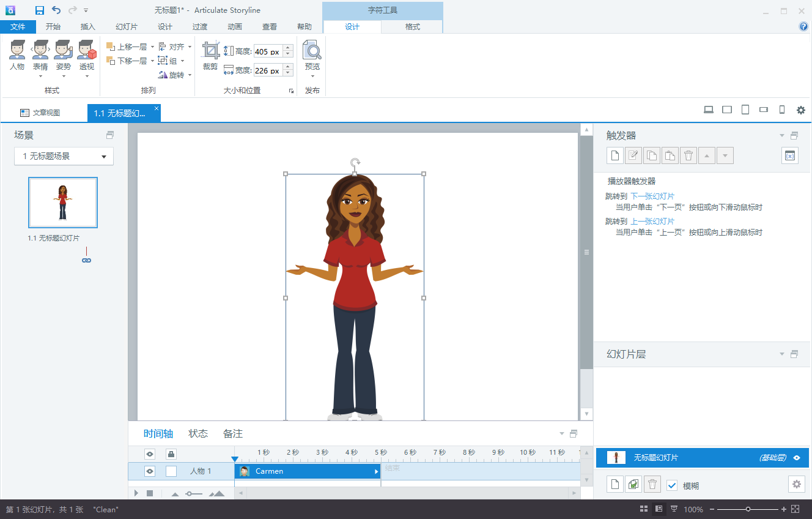Image resolution: width=812 pixels, height=519 pixels.
Task: Expand the 下移一层 dropdown arrow
Action: (152, 61)
